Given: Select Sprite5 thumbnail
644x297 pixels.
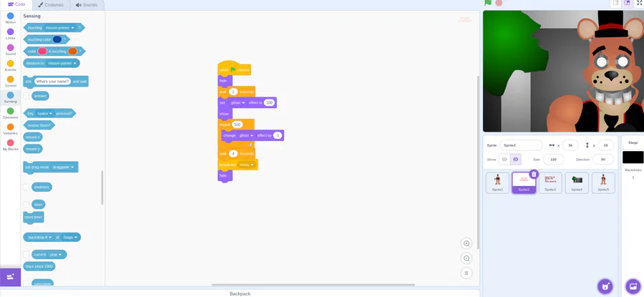Looking at the screenshot, I should point(603,182).
